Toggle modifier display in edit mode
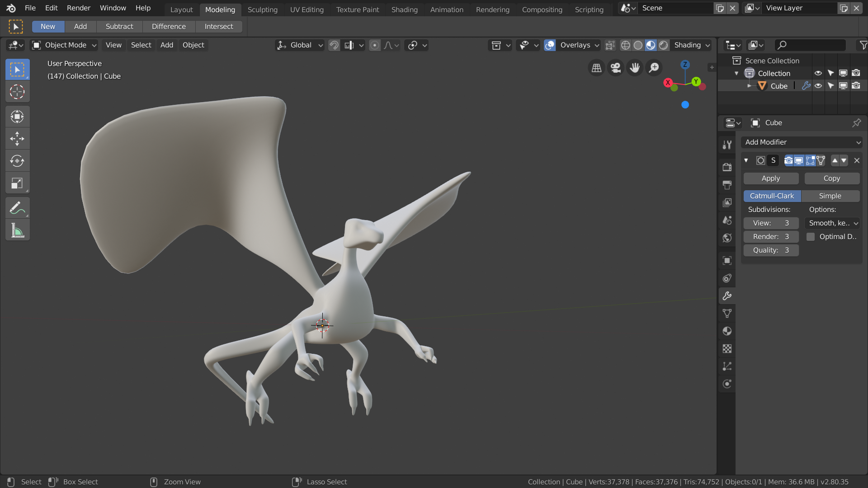 [810, 160]
